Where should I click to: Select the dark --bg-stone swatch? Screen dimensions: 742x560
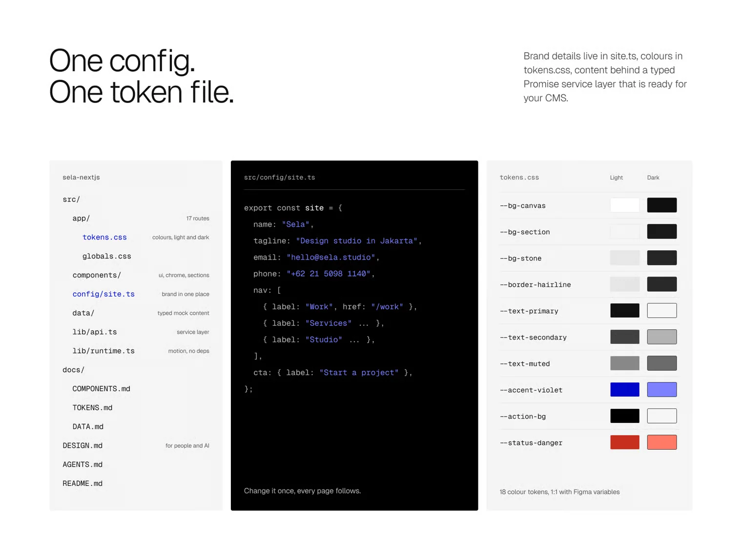click(662, 258)
